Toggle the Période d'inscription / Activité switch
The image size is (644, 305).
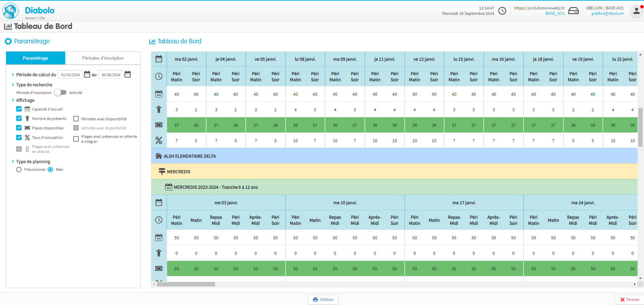[60, 92]
